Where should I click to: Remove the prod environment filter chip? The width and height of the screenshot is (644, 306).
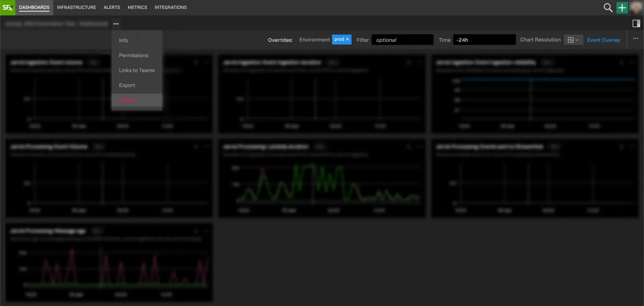point(348,39)
